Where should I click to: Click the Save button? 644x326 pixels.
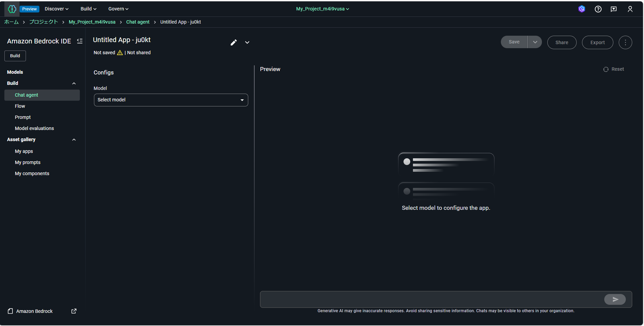[514, 42]
